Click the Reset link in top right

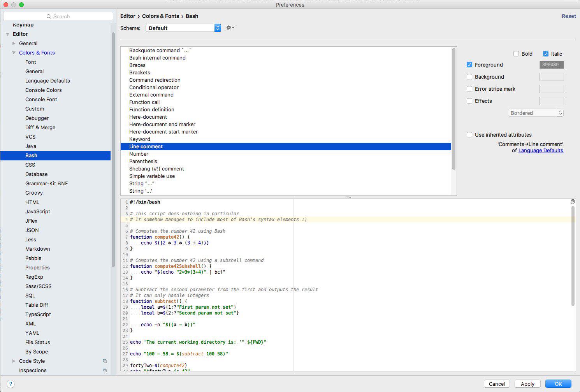pos(568,16)
